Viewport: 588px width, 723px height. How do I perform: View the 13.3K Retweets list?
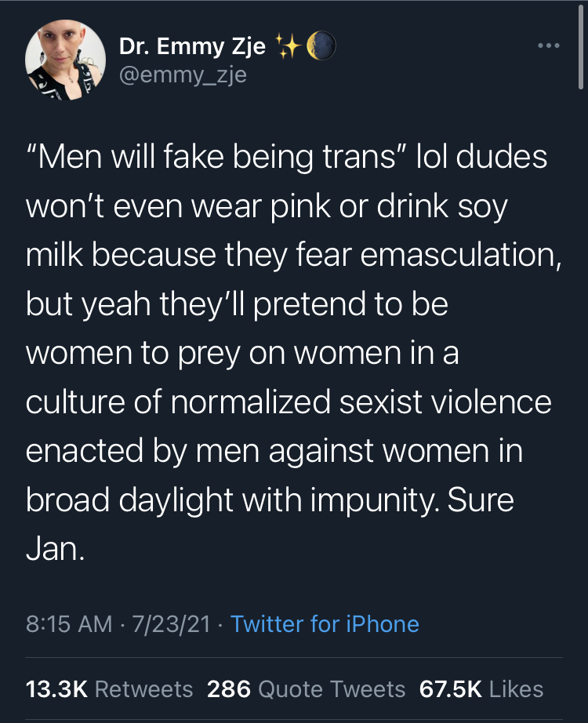click(x=109, y=689)
